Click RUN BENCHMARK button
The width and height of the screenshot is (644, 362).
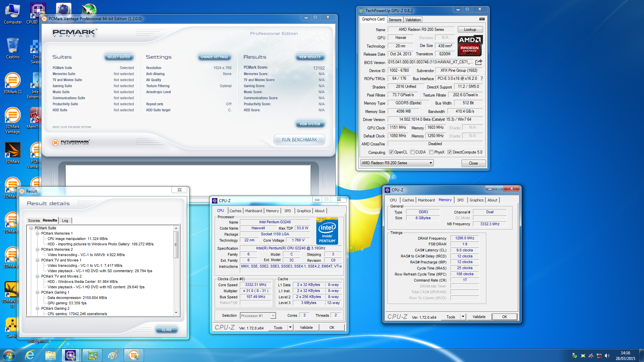click(299, 140)
